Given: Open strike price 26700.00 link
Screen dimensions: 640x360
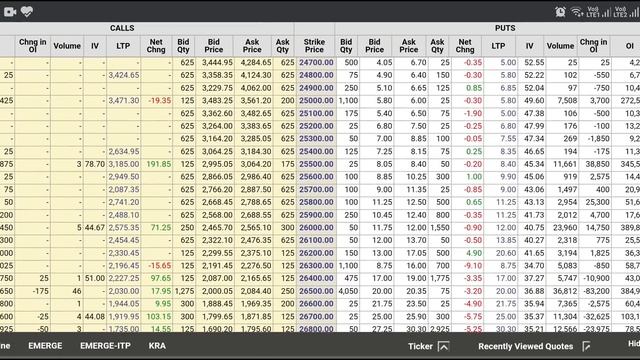Looking at the screenshot, I should pyautogui.click(x=316, y=316).
